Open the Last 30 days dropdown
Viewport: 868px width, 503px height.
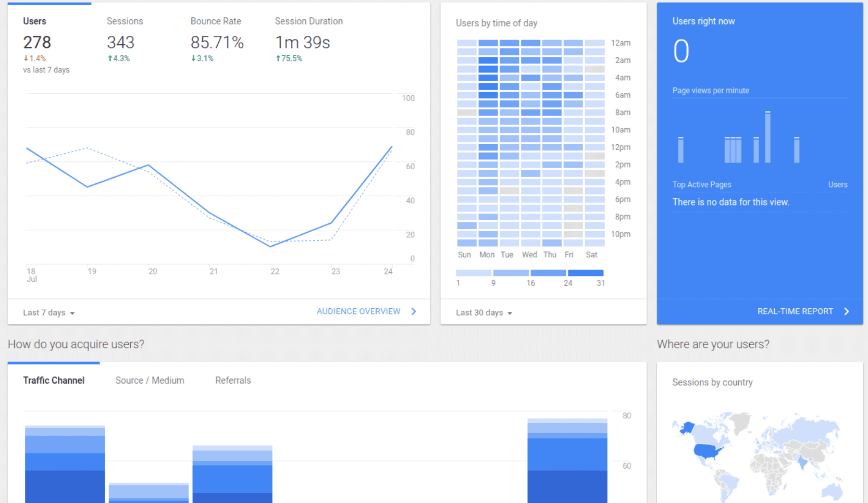tap(484, 312)
